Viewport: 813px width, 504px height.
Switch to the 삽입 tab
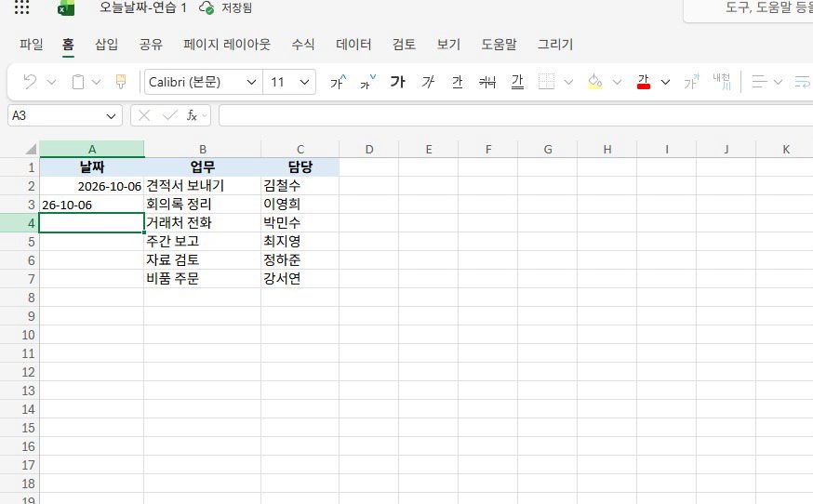click(107, 44)
